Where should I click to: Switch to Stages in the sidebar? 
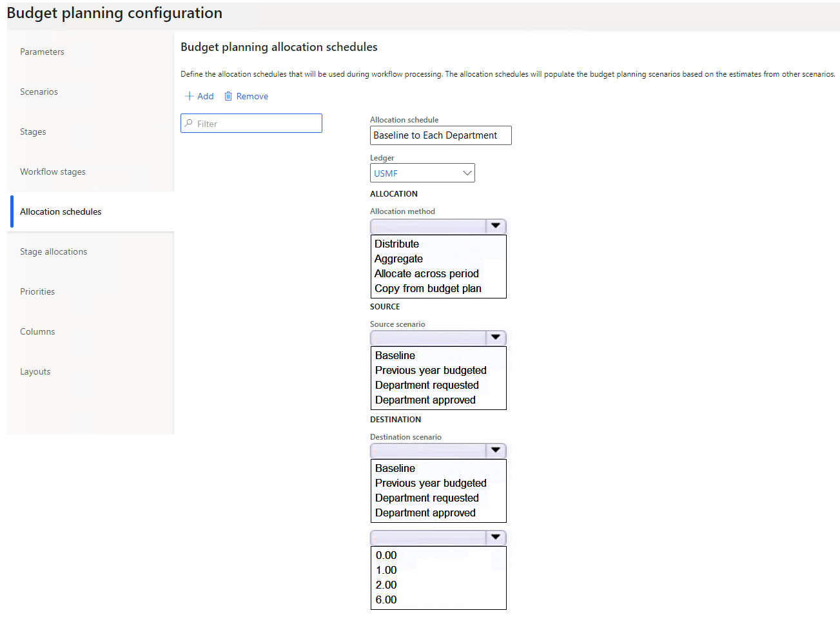pyautogui.click(x=33, y=132)
